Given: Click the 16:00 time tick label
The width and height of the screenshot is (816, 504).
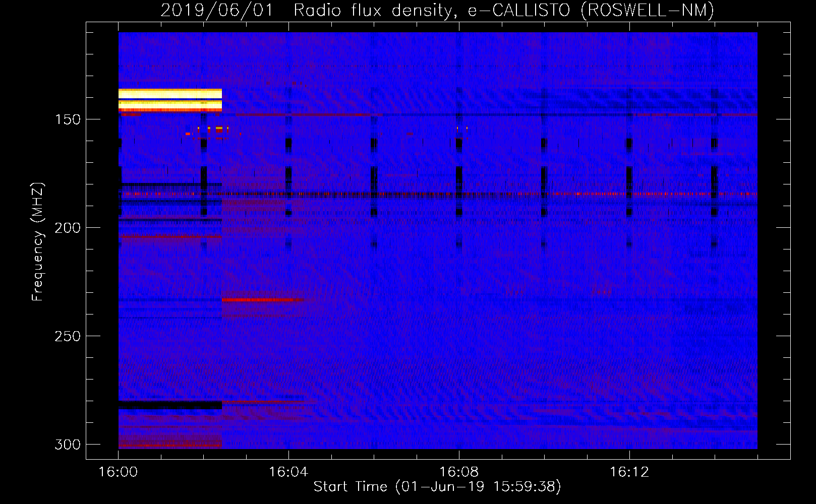Looking at the screenshot, I should (x=118, y=472).
